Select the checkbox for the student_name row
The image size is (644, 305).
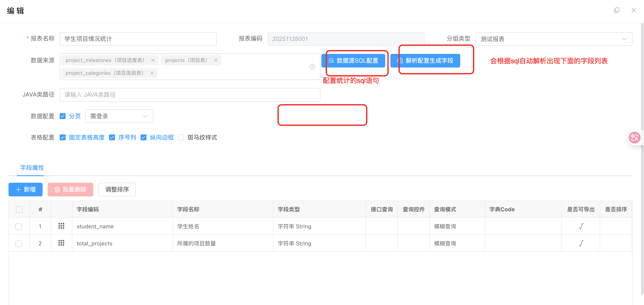point(19,226)
